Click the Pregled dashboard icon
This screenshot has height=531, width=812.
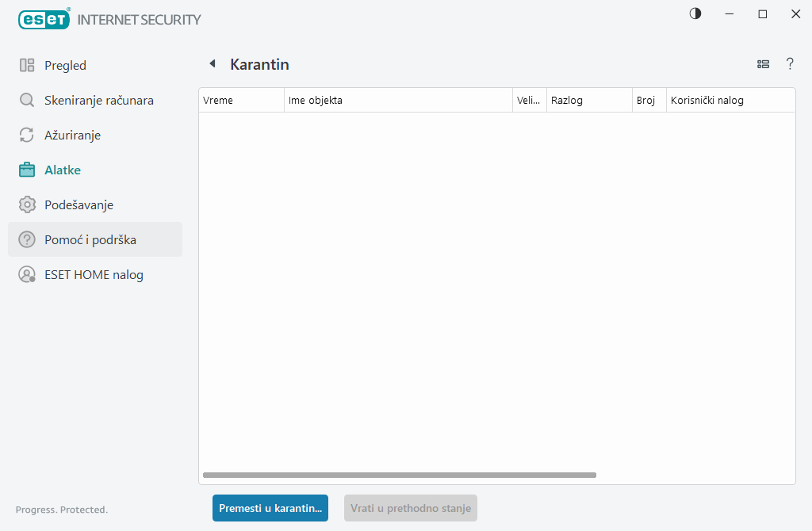click(27, 66)
